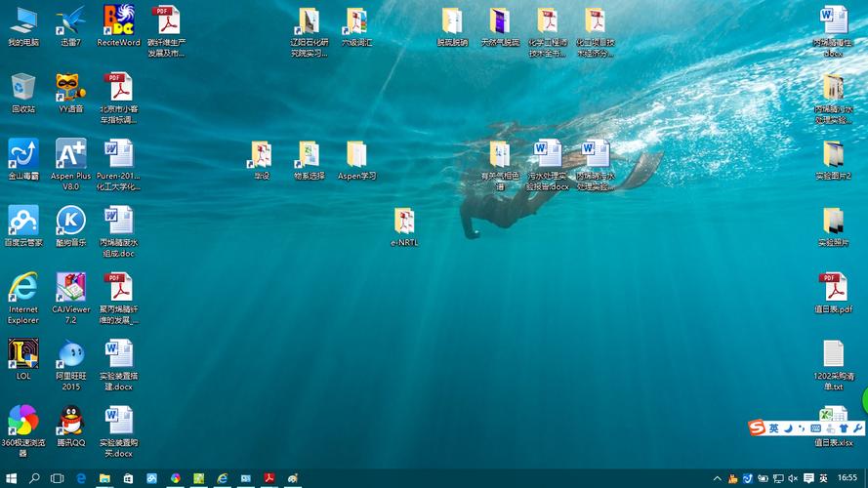Open 腾讯QQ desktop shortcut
The image size is (868, 488).
[x=71, y=427]
